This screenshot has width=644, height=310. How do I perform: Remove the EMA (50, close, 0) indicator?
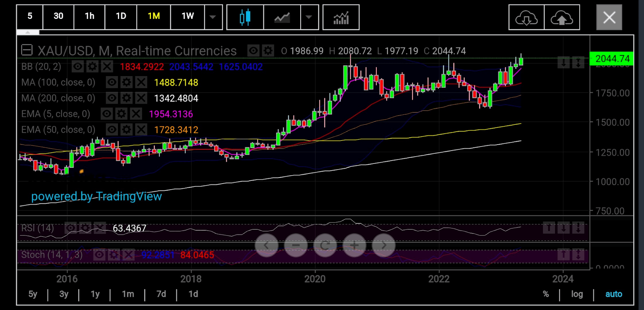point(141,130)
